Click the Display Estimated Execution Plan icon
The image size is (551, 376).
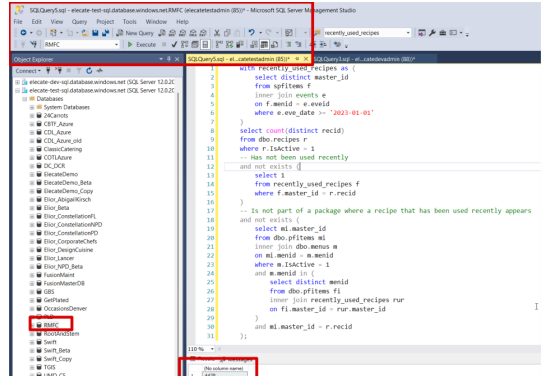click(184, 44)
